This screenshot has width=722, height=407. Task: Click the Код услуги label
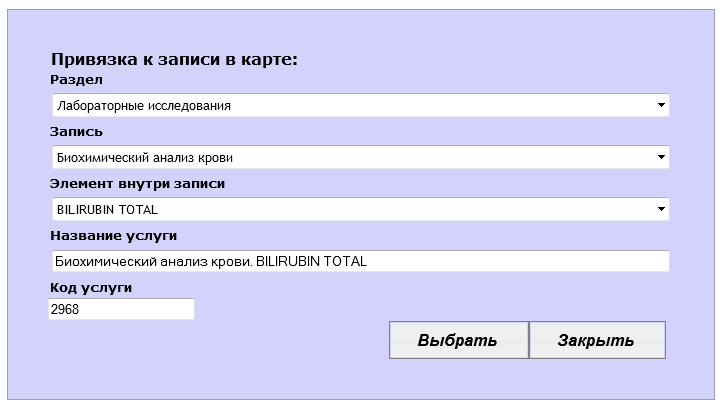pyautogui.click(x=91, y=288)
